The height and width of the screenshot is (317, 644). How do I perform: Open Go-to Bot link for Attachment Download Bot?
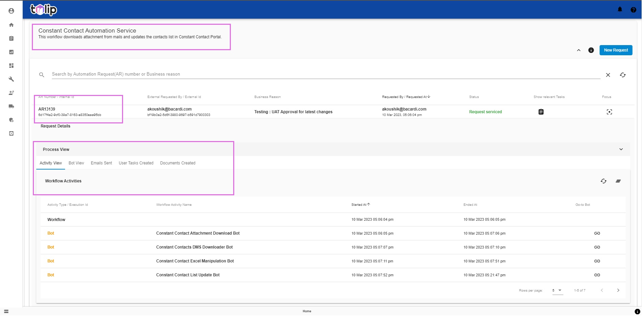(x=597, y=233)
